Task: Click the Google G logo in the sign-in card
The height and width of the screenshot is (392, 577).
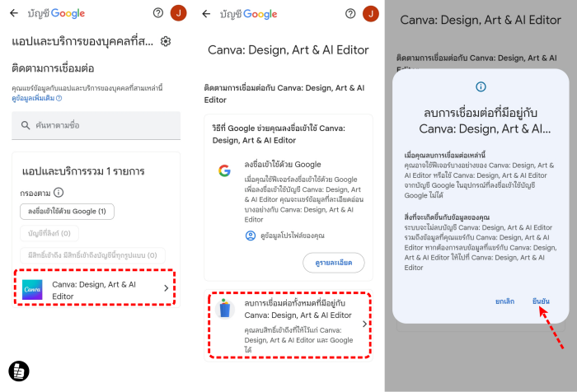Action: tap(224, 170)
